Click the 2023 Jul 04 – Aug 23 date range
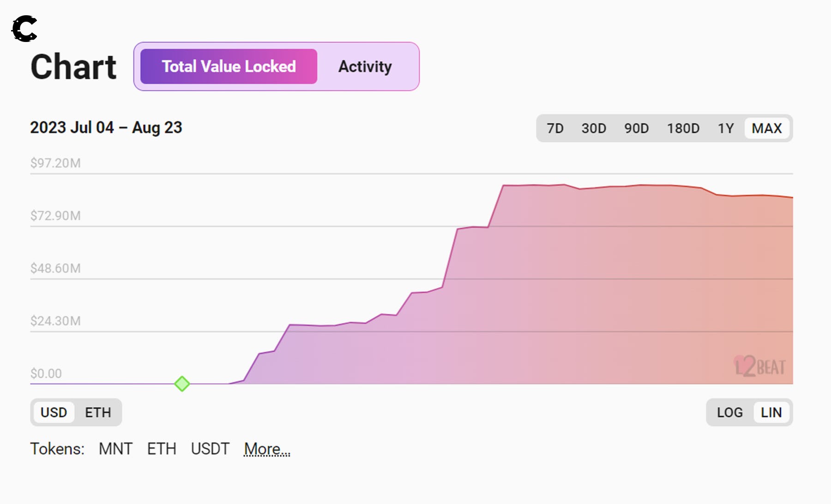 point(106,127)
